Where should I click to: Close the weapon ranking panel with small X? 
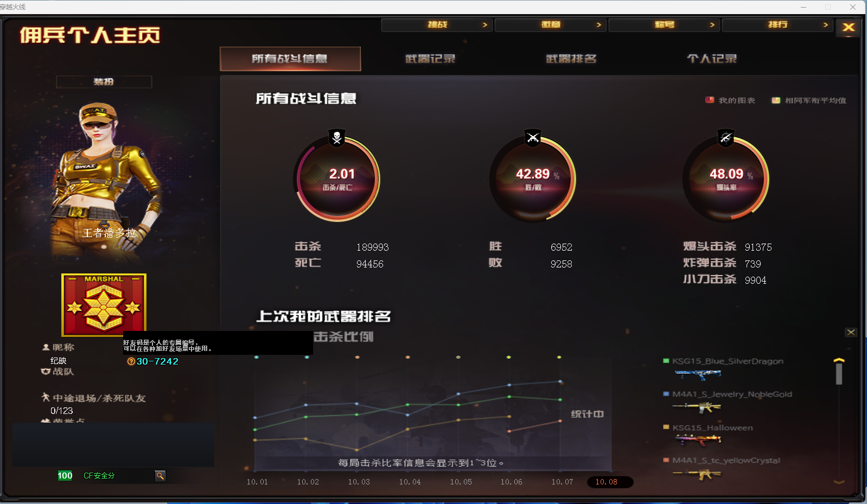point(851,332)
